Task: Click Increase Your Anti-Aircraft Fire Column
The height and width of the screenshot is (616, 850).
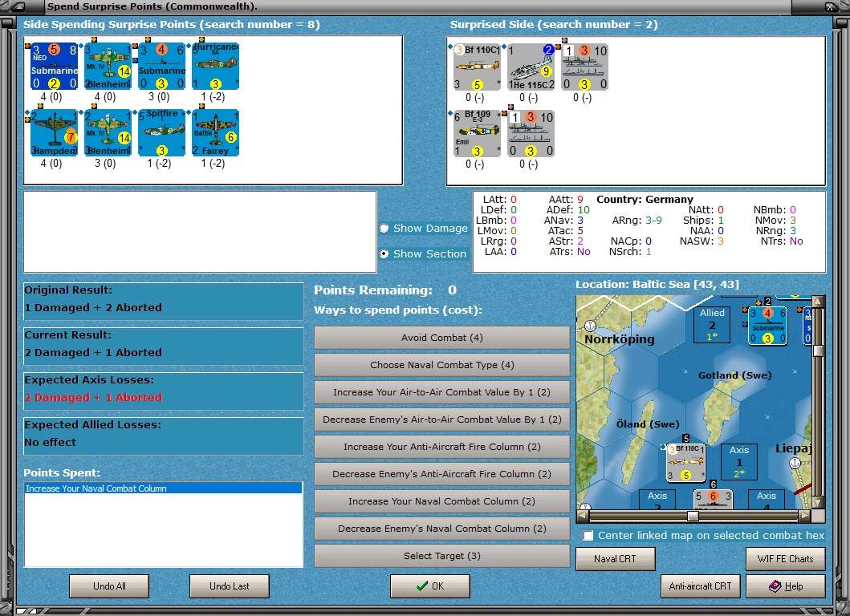Action: (x=441, y=447)
